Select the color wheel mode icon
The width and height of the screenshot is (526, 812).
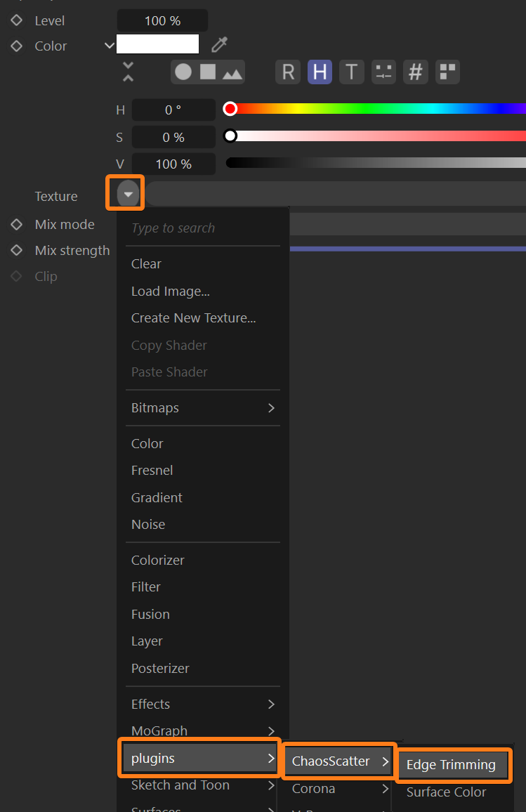coord(183,72)
